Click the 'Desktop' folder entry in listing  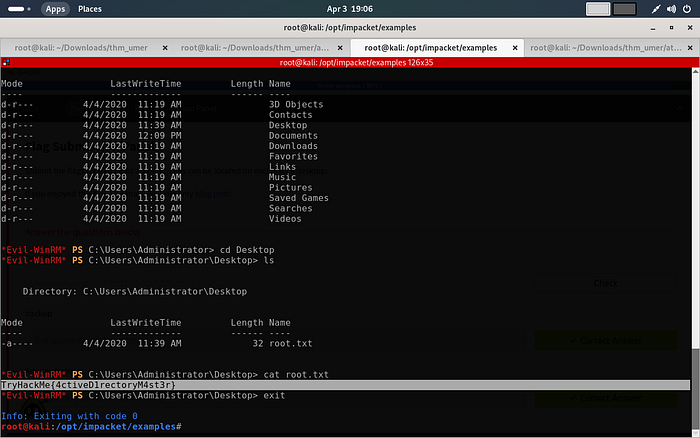coord(288,125)
